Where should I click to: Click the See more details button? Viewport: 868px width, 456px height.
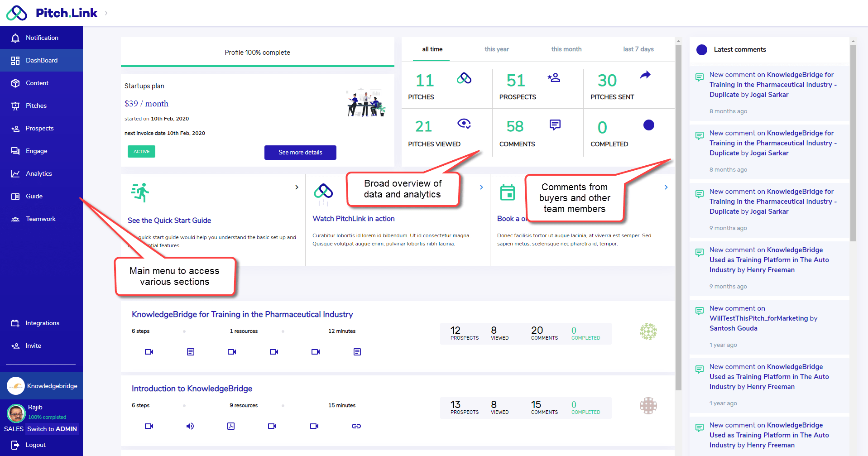[x=300, y=153]
